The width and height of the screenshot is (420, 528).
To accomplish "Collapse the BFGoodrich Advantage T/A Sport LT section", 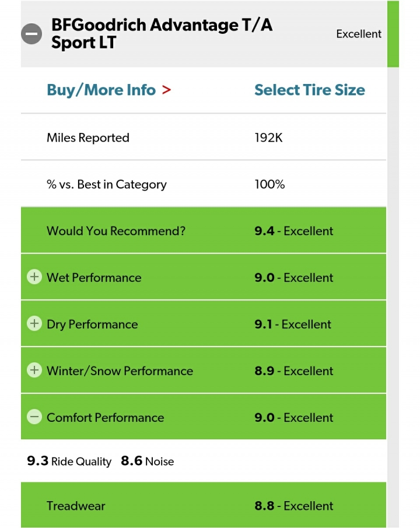I will [x=32, y=34].
